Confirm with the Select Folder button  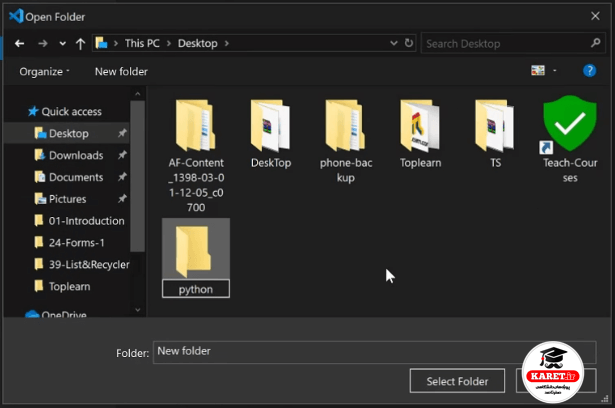point(457,381)
